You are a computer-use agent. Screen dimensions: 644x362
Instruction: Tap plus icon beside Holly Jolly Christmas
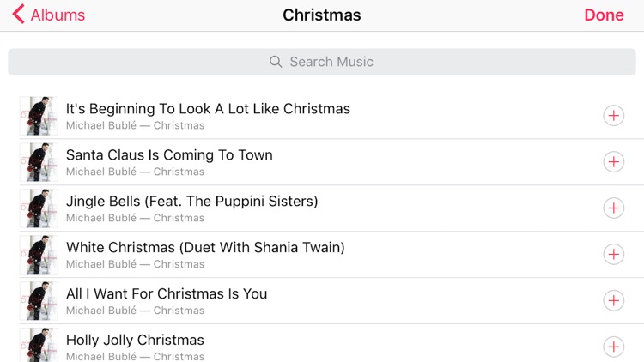click(x=614, y=347)
